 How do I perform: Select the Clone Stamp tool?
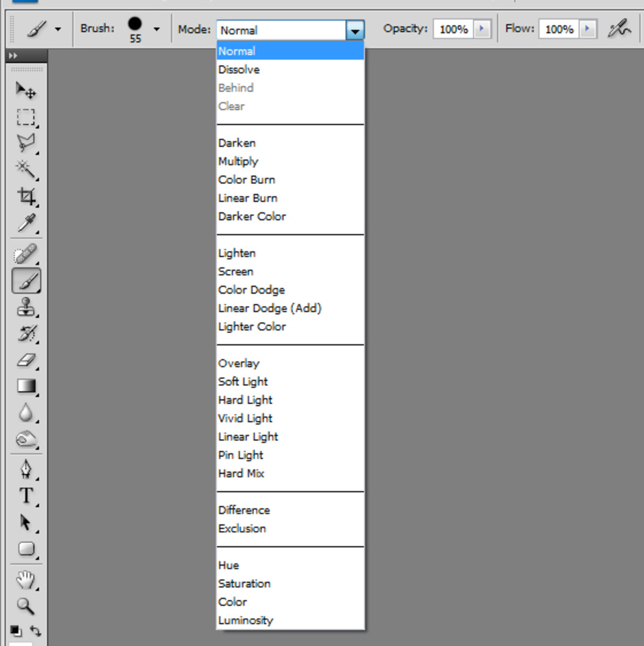(25, 307)
